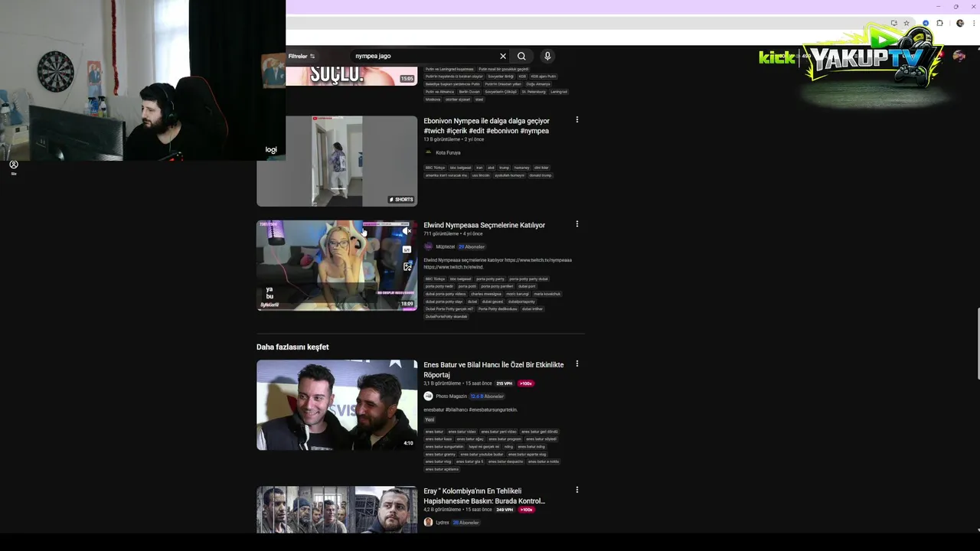Screen dimensions: 980x551
Task: Open title 'Elwind Nympeaaa Seçmelerine Katılıyor'
Action: [484, 225]
